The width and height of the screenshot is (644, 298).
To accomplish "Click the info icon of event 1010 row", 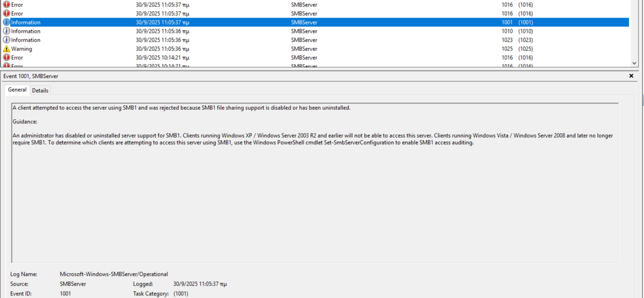I will tap(6, 31).
